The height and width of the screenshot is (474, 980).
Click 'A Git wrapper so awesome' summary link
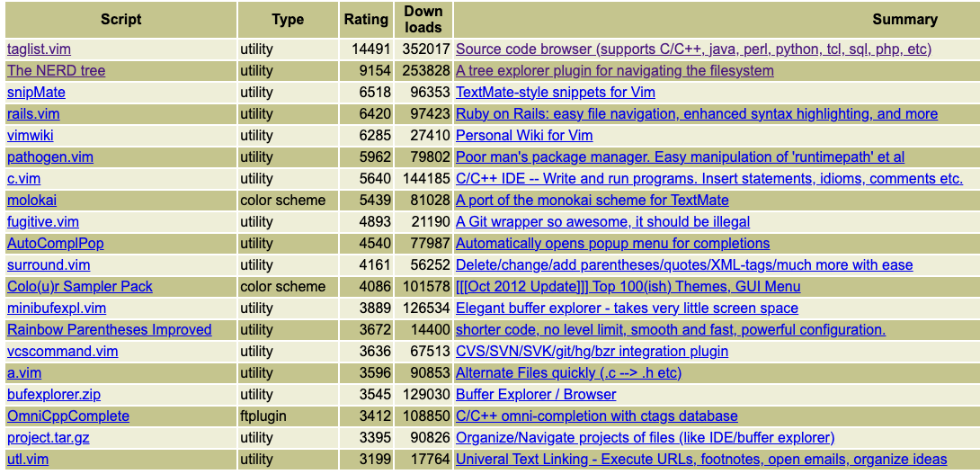tap(602, 222)
